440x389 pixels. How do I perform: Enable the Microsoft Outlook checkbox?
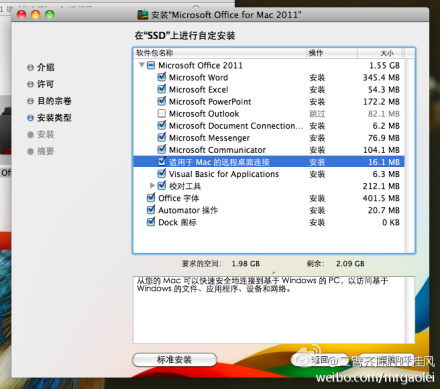tap(162, 113)
